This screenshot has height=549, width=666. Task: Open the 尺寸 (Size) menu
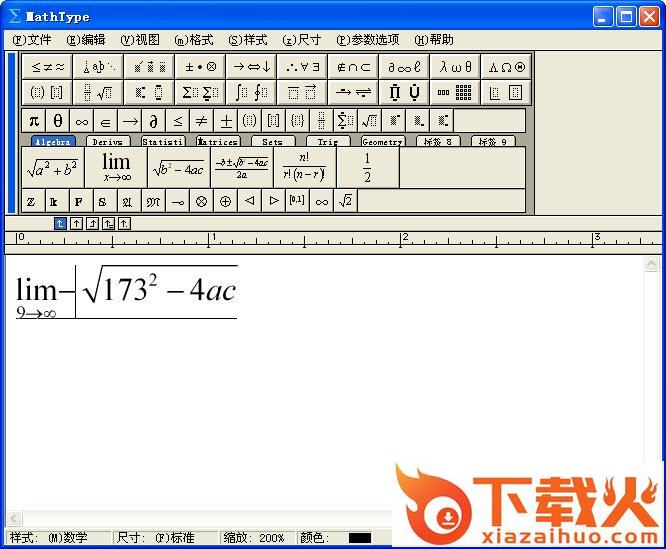(302, 40)
